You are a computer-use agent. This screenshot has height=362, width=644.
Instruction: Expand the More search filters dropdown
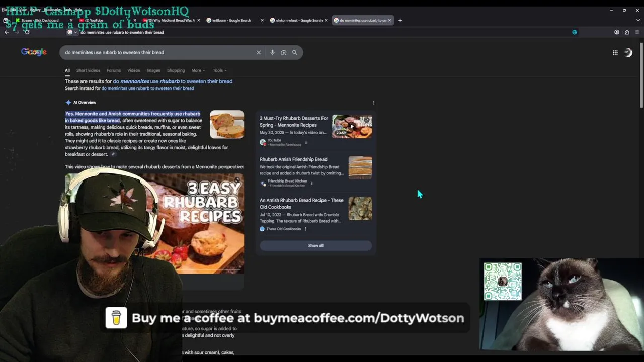click(198, 70)
